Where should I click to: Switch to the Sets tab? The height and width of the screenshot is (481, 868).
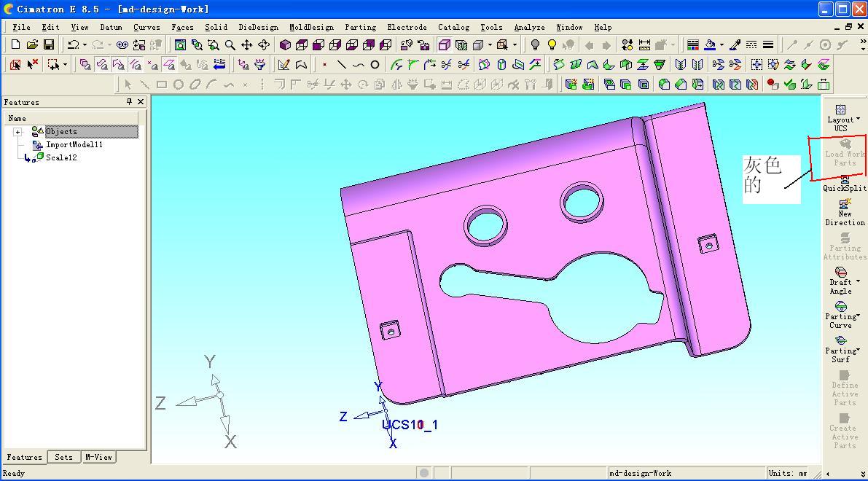(x=63, y=457)
